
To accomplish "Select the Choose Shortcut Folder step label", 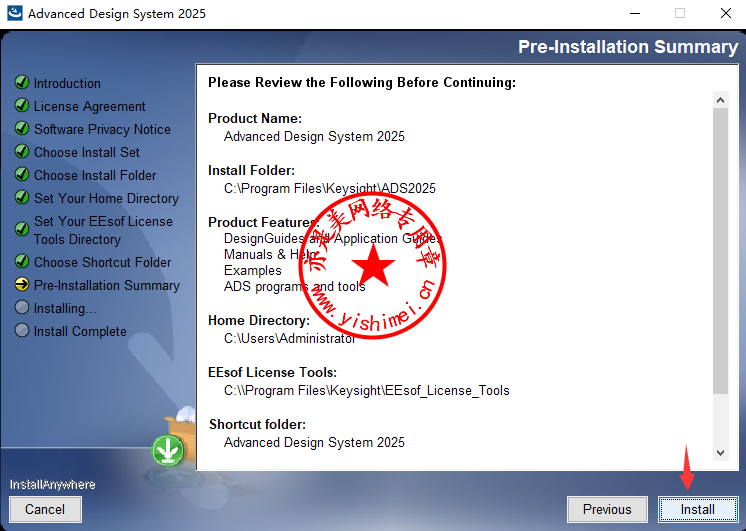I will [x=103, y=262].
